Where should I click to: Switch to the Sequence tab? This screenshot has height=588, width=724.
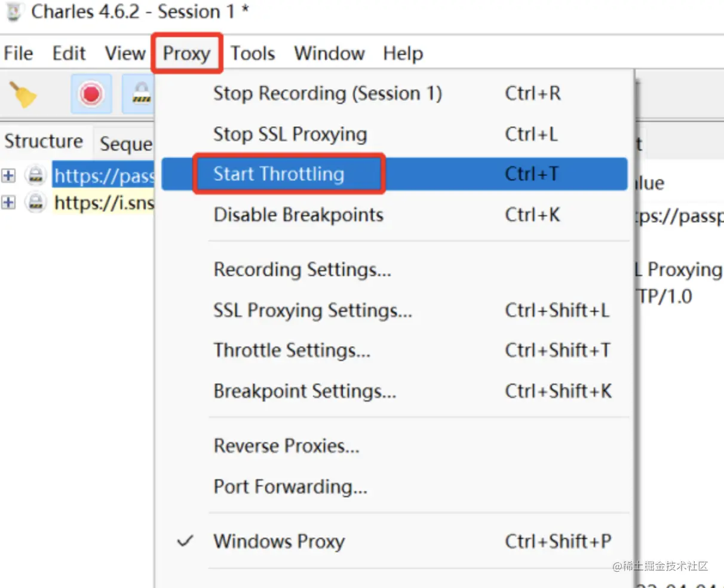pos(124,143)
